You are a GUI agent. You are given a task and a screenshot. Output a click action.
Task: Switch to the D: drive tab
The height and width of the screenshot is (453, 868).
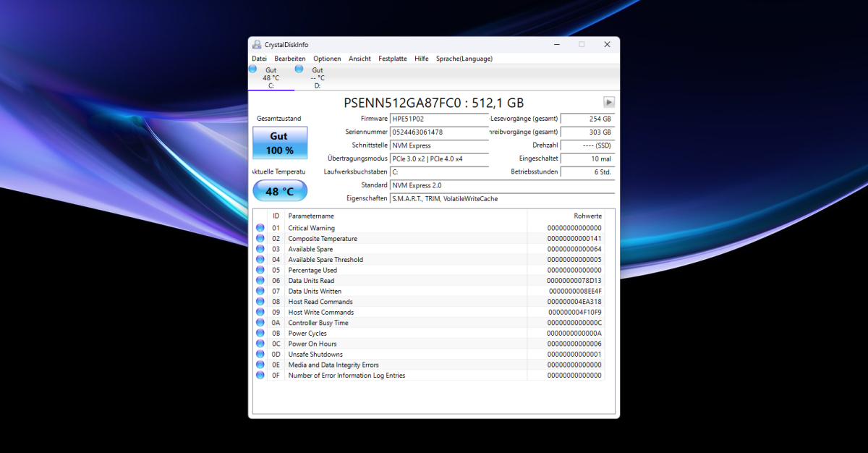point(317,76)
